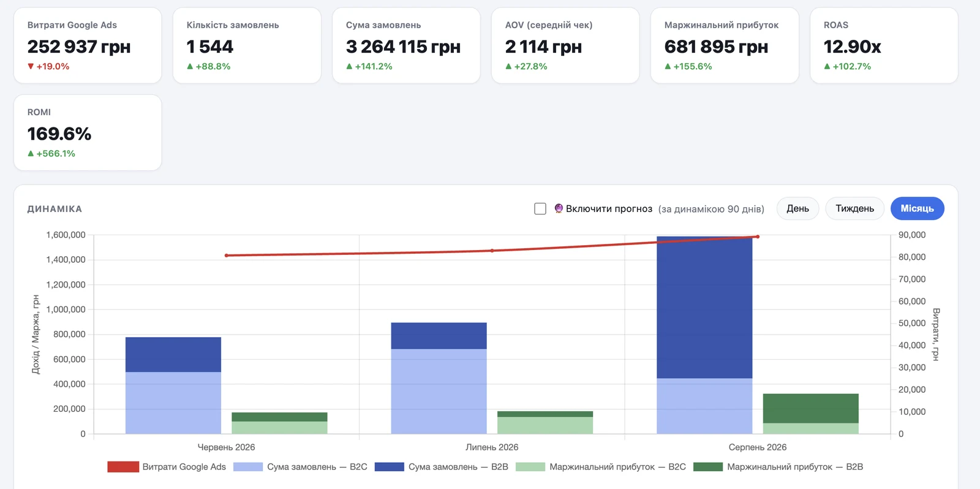
Task: Click the Серпень 2026 point on the red line
Action: point(758,237)
